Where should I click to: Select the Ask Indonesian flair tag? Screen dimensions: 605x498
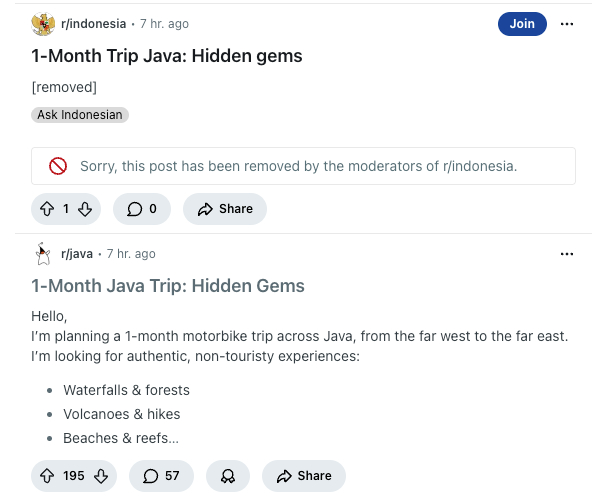(80, 115)
